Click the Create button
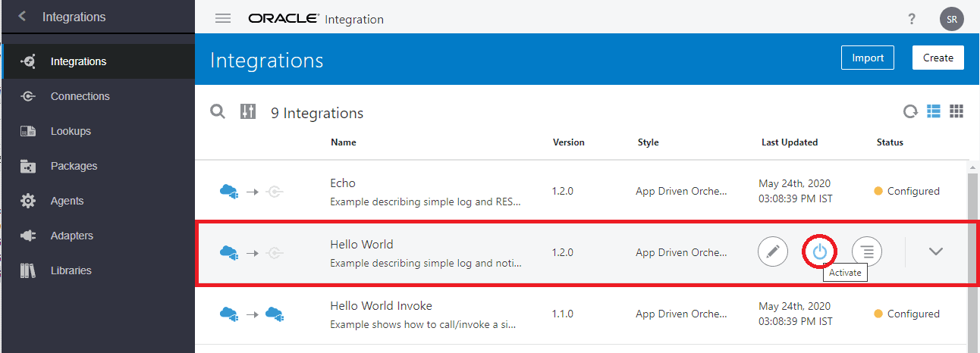Screen dimensions: 980x353 (x=938, y=58)
